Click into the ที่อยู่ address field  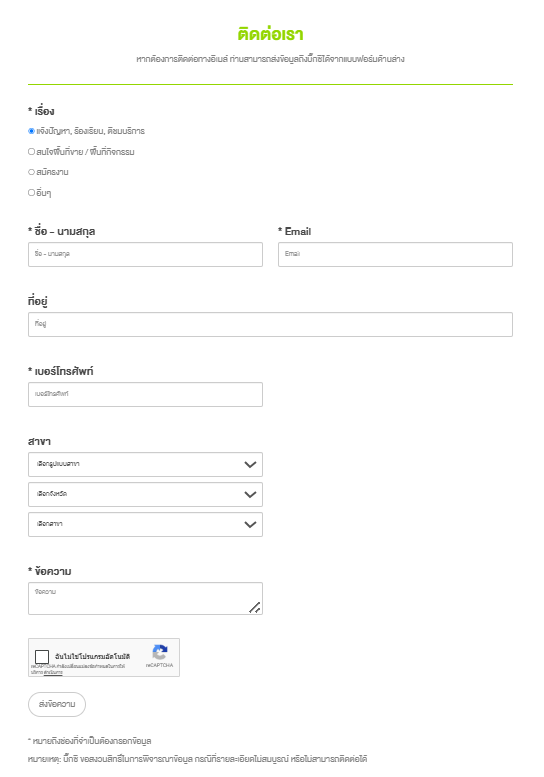(x=271, y=325)
